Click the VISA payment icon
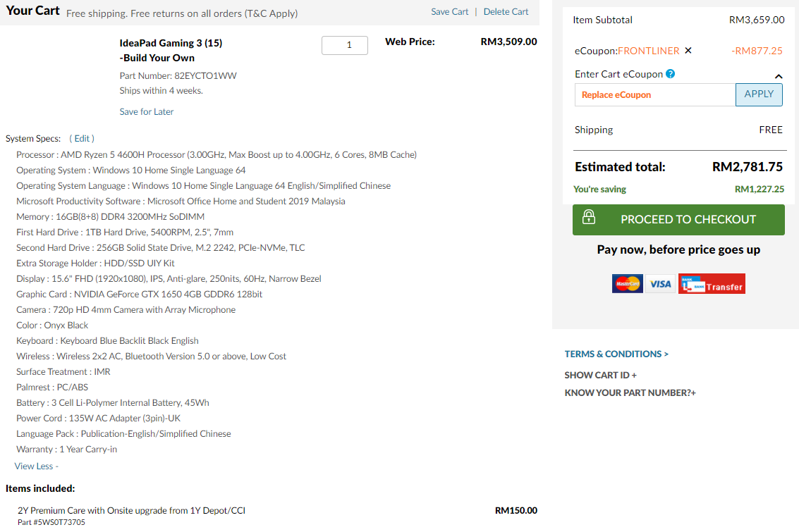The image size is (799, 532). coord(660,284)
